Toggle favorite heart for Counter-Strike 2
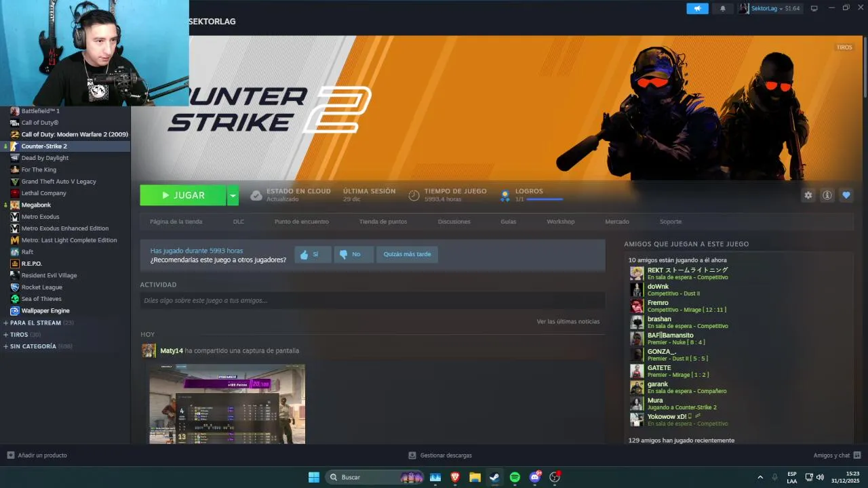This screenshot has width=868, height=488. (846, 195)
